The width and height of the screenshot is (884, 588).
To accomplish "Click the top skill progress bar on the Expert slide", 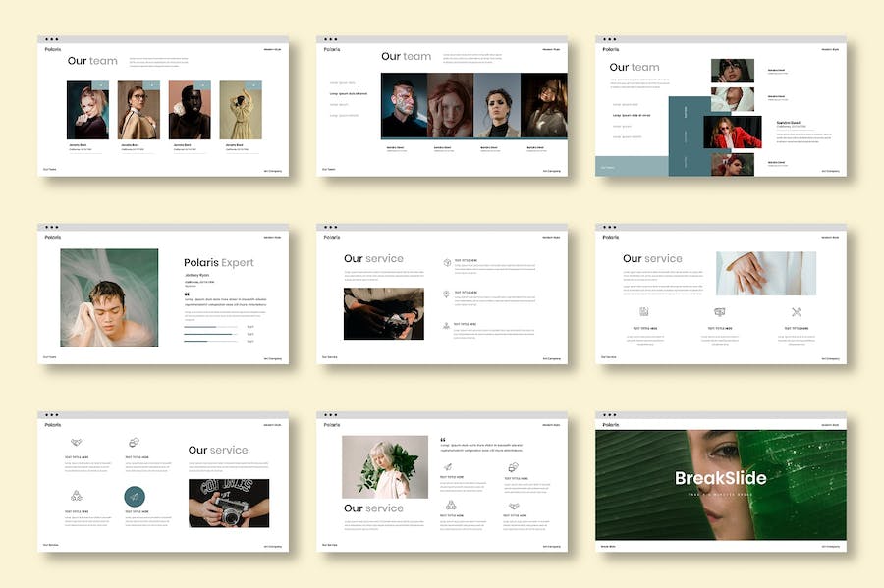I will click(212, 327).
